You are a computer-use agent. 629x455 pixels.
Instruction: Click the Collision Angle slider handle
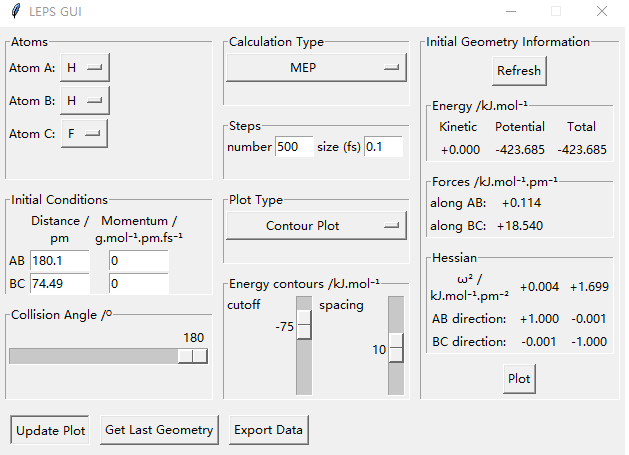pyautogui.click(x=193, y=356)
